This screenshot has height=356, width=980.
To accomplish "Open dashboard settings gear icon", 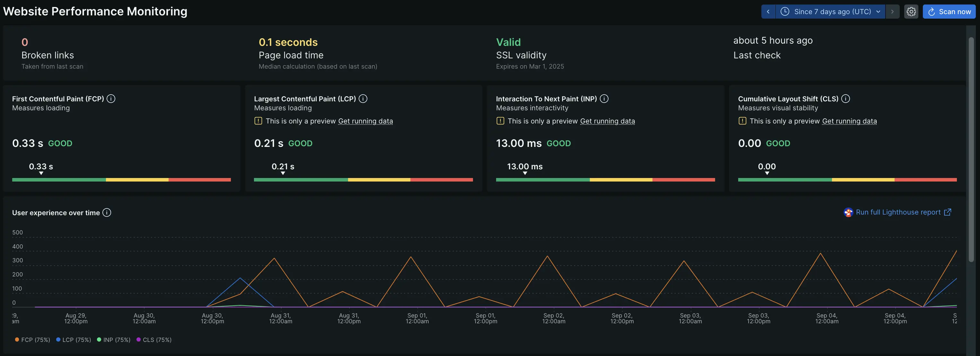I will [x=911, y=12].
